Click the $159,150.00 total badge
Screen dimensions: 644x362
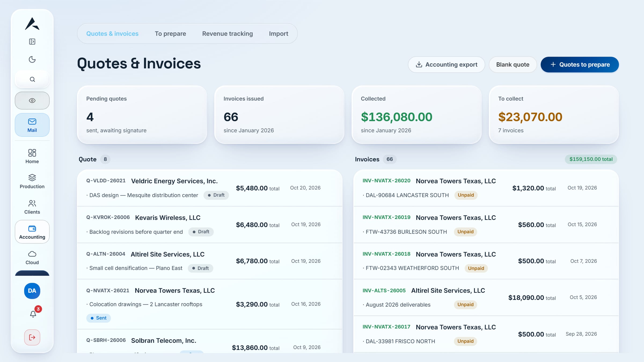[591, 159]
